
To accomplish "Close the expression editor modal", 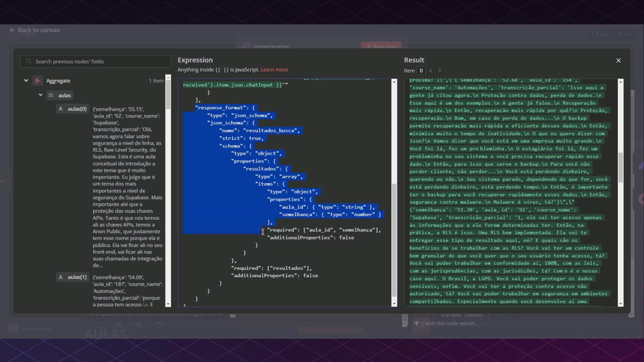I will point(619,60).
